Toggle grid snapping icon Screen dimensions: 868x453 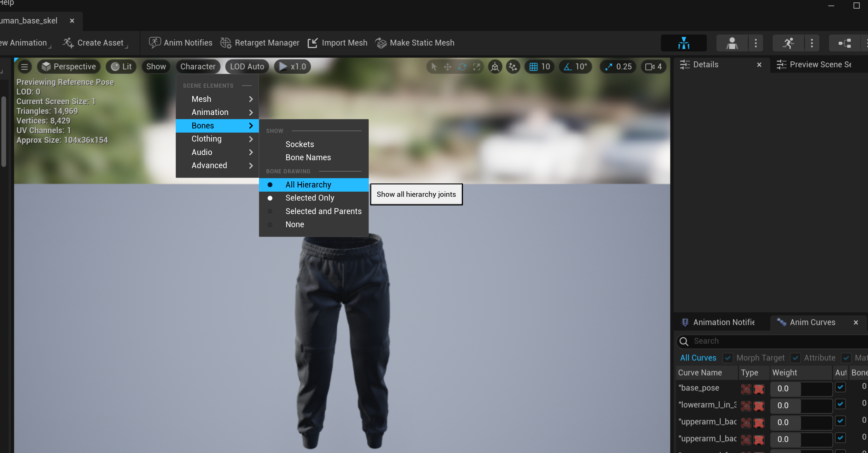533,67
